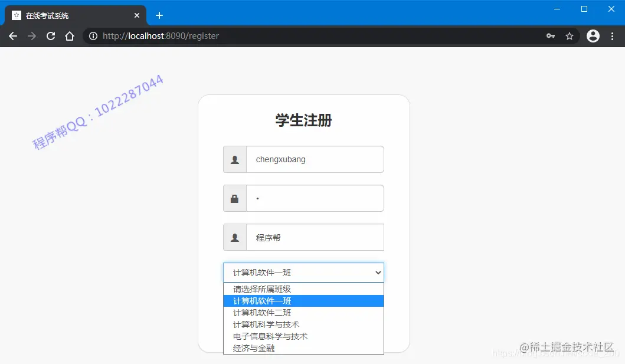
Task: Open a new tab with the plus button
Action: (159, 15)
